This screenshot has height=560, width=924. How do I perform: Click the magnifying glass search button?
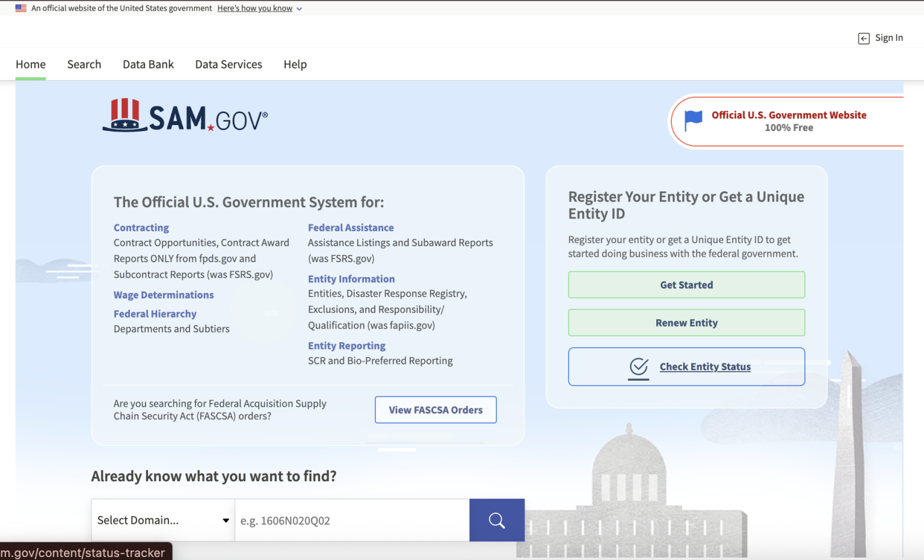click(497, 520)
